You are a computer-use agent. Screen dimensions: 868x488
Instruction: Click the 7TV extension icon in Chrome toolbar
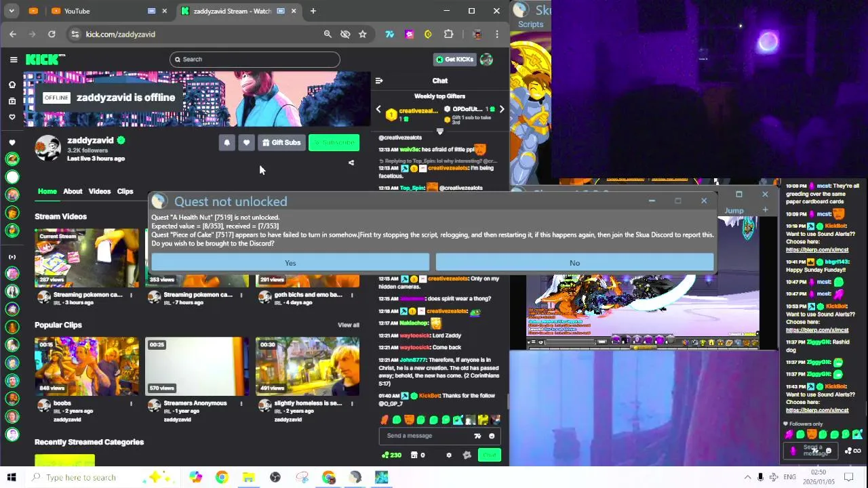coord(390,34)
